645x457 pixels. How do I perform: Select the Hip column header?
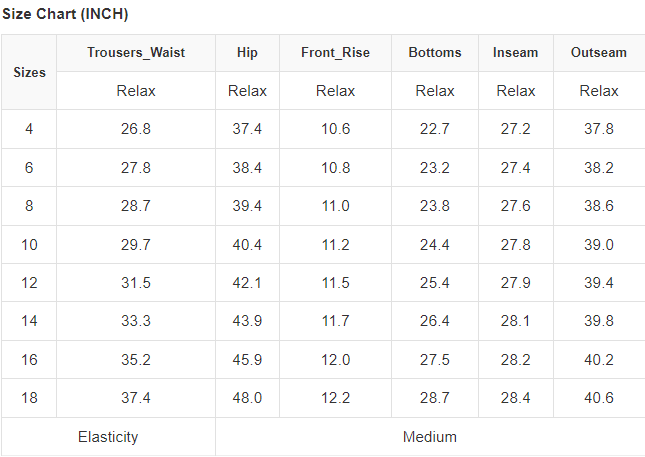pos(247,53)
